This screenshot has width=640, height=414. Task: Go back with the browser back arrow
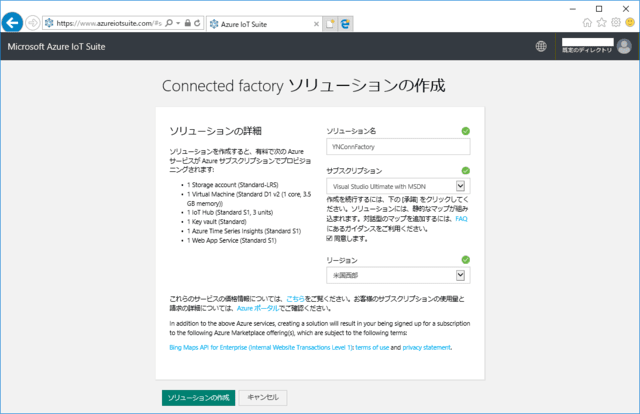click(12, 22)
